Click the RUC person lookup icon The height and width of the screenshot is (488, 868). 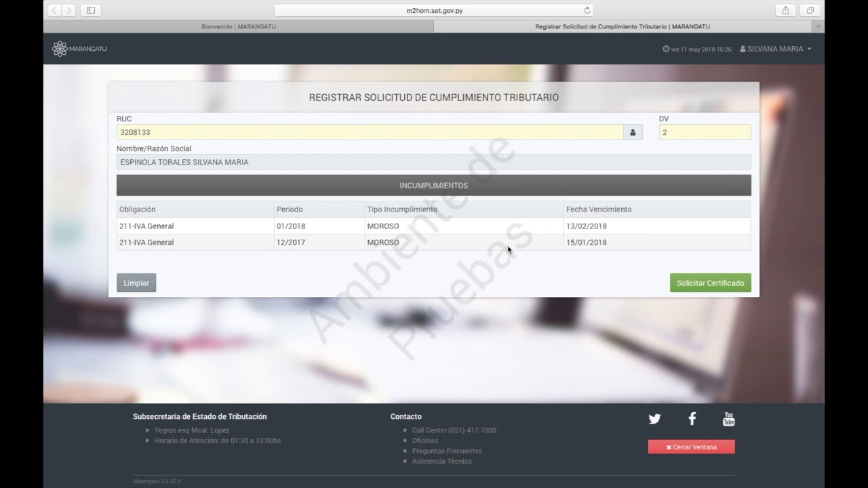click(x=633, y=133)
